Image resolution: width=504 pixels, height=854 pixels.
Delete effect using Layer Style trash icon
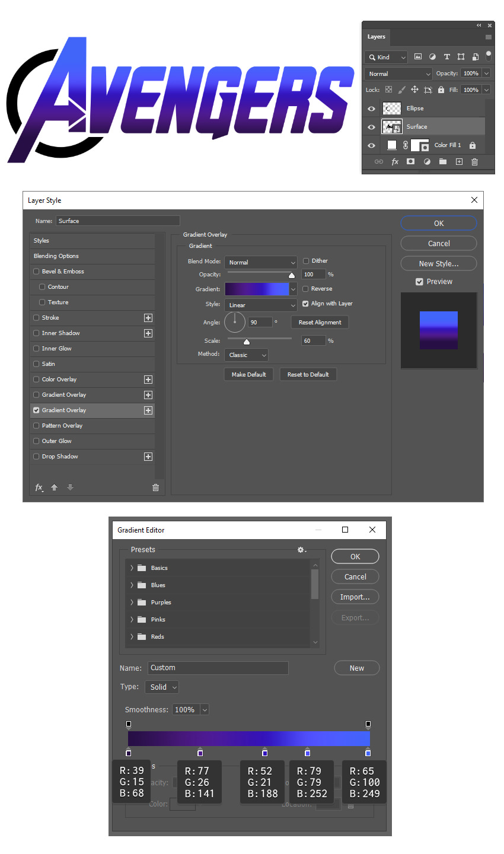(155, 487)
